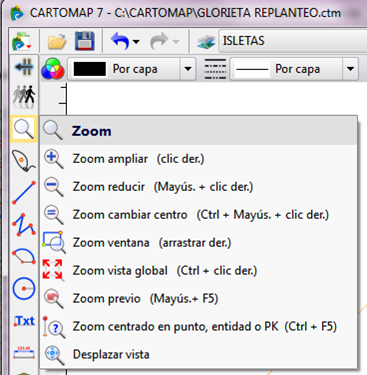Choose Zoom reducir menu entry

pyautogui.click(x=199, y=187)
